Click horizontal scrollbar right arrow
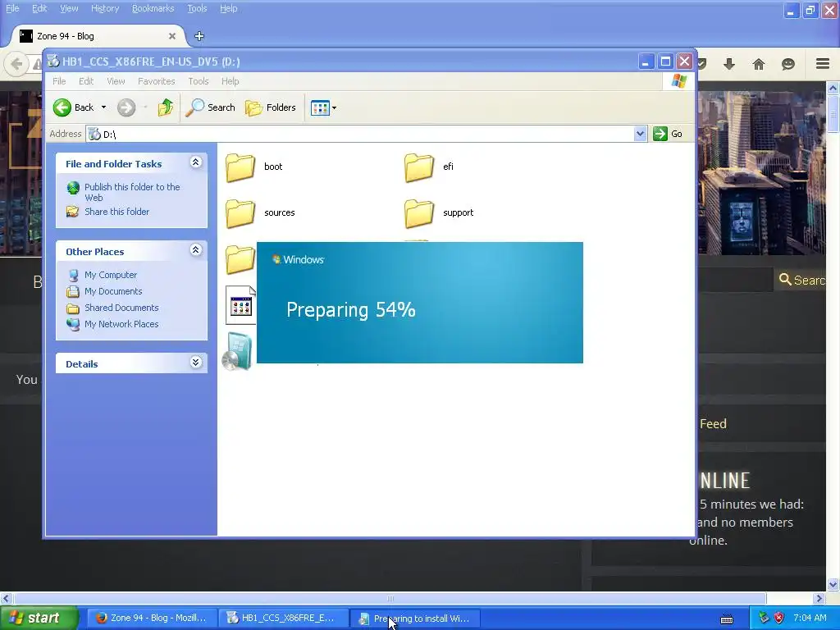This screenshot has width=840, height=630. [x=819, y=598]
